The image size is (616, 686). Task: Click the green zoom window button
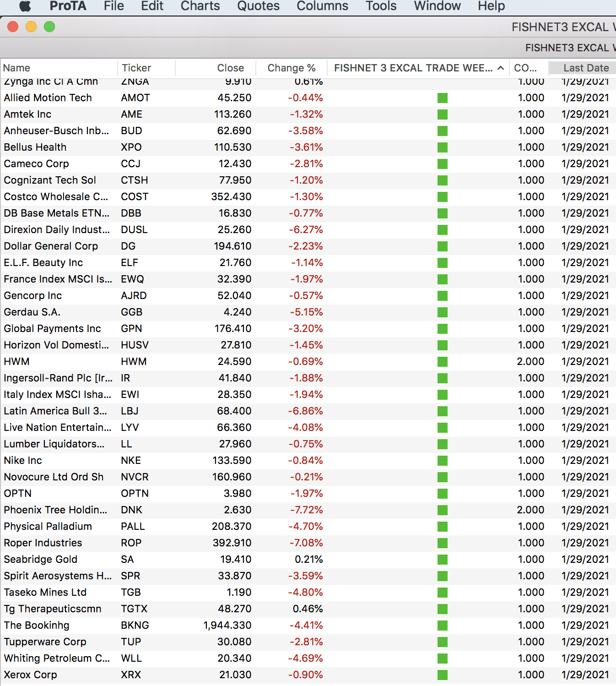click(x=49, y=27)
